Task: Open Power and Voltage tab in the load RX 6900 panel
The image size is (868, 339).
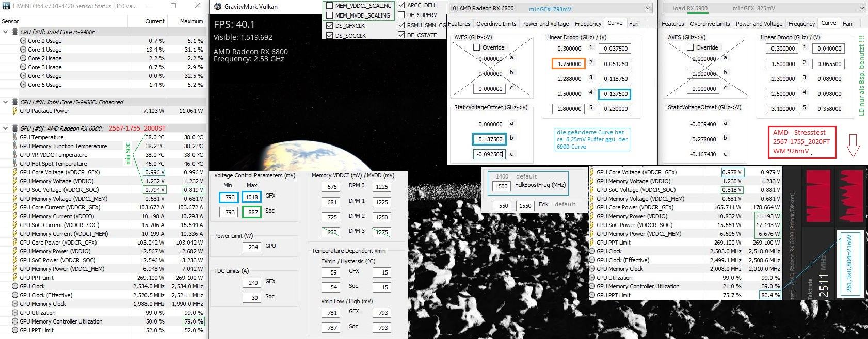Action: pos(759,24)
